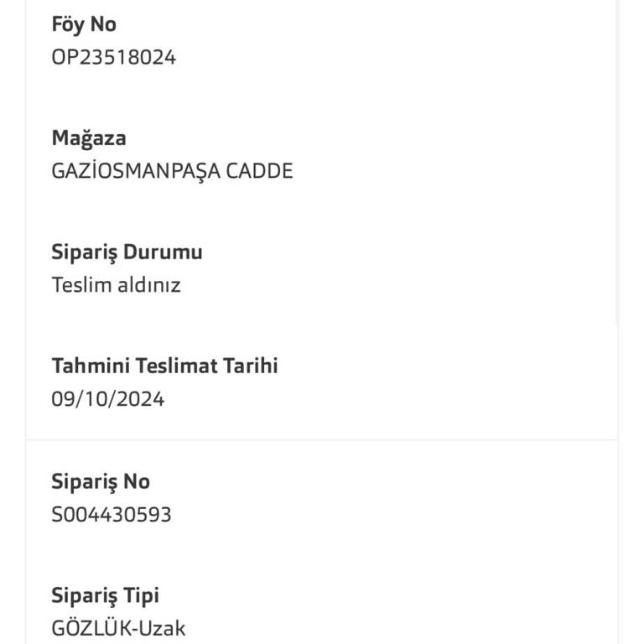The image size is (644, 644).
Task: Click the Tahmini Teslimat Tarihi label
Action: pyautogui.click(x=164, y=366)
